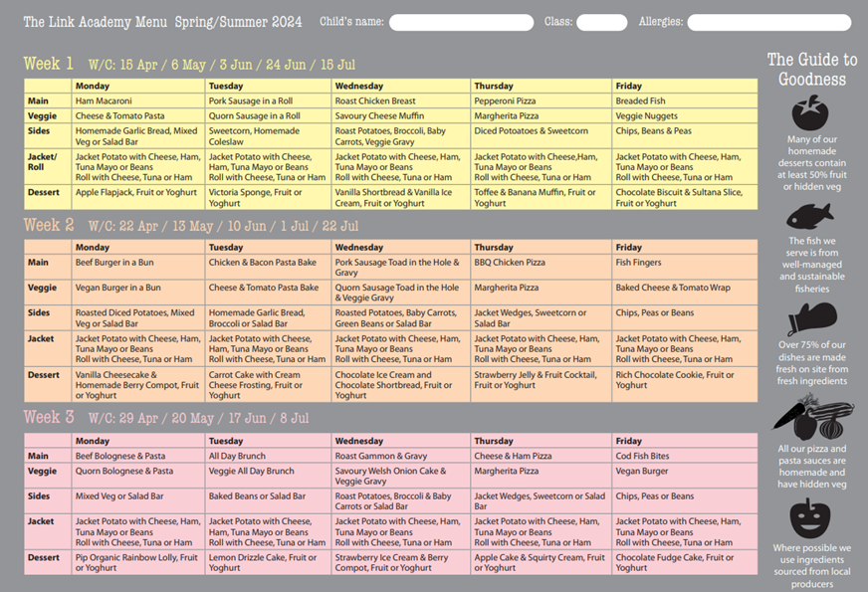Select the 'Chips, Beans & Peas' cell
The width and height of the screenshot is (868, 592).
coord(685,136)
